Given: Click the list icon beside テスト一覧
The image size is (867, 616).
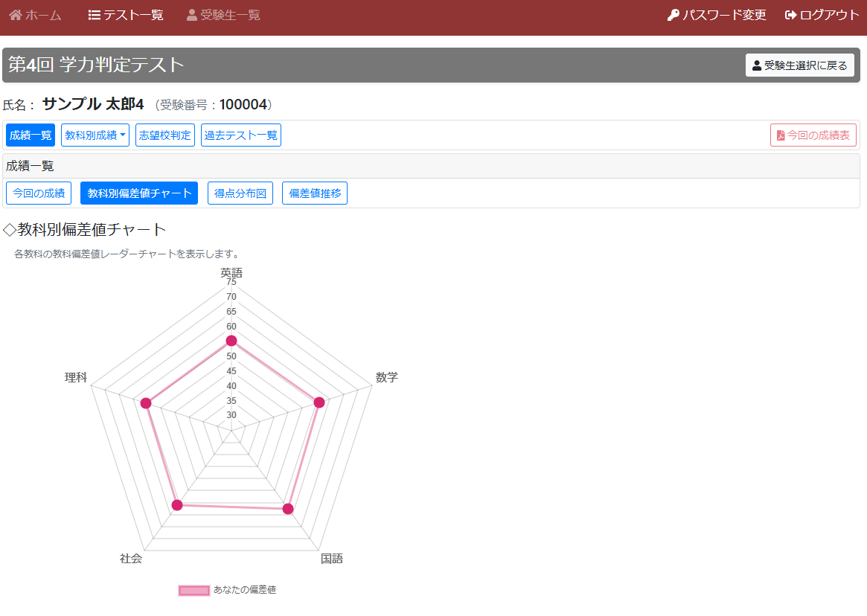Looking at the screenshot, I should tap(94, 15).
